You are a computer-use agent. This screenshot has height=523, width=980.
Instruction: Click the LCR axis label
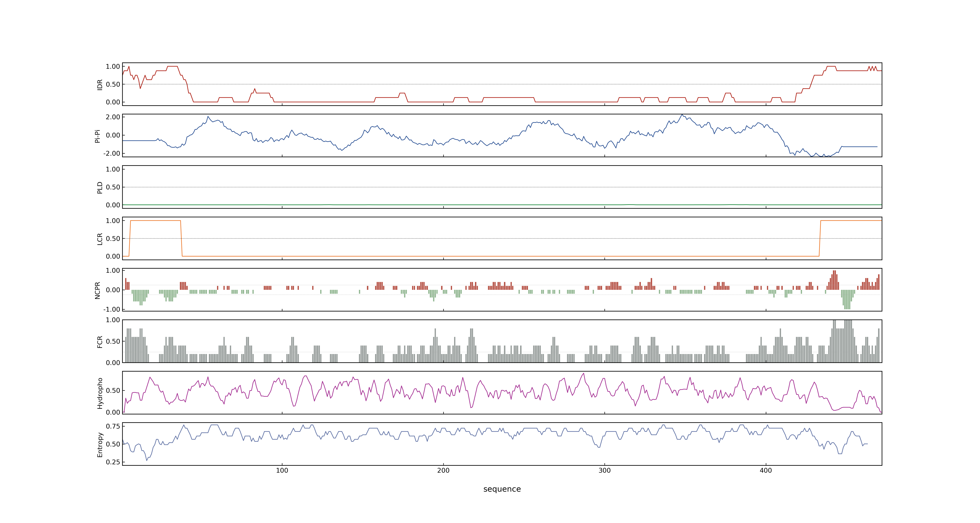click(100, 239)
